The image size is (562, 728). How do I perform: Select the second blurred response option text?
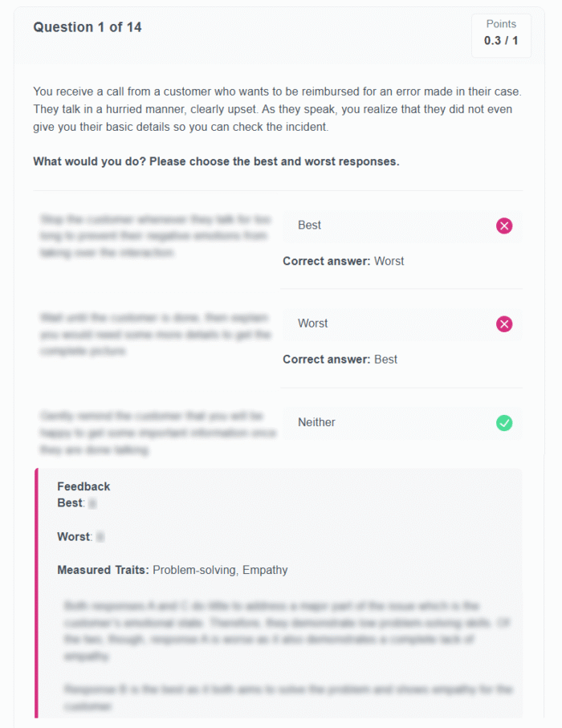point(156,334)
